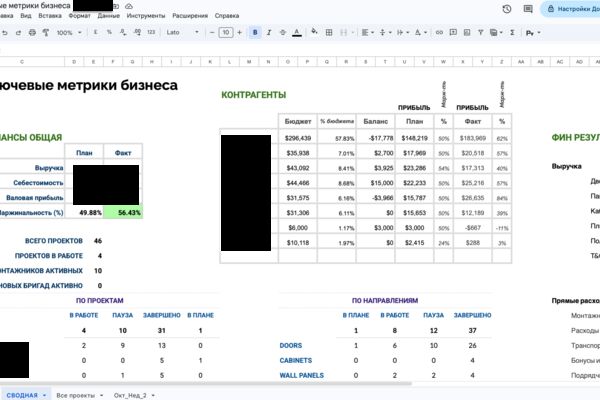Insert a comment from toolbar
Image resolution: width=600 pixels, height=400 pixels.
pos(453,33)
